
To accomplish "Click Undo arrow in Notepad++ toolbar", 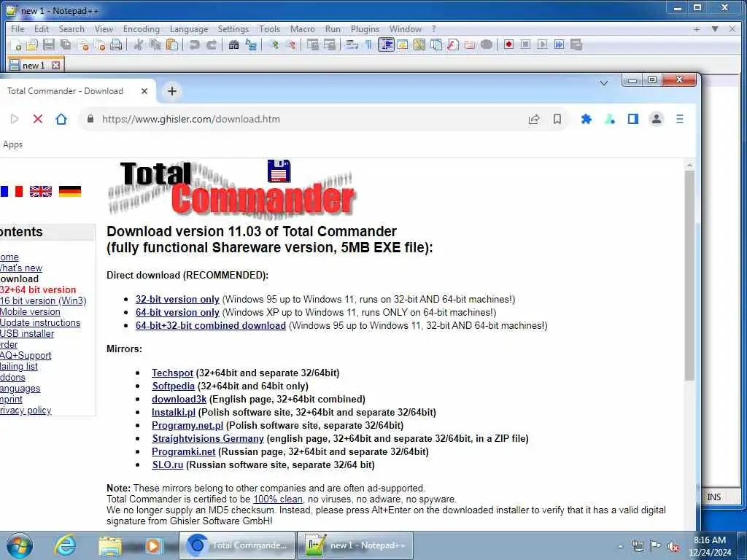I will pyautogui.click(x=194, y=44).
